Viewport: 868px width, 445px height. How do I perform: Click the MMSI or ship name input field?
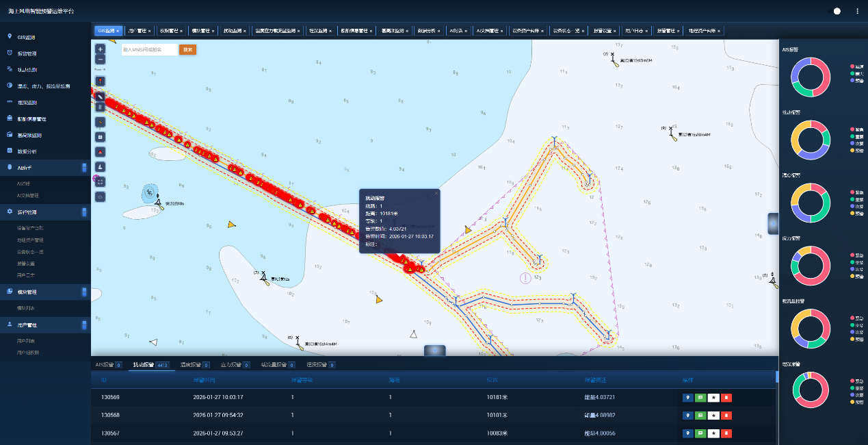pyautogui.click(x=148, y=49)
